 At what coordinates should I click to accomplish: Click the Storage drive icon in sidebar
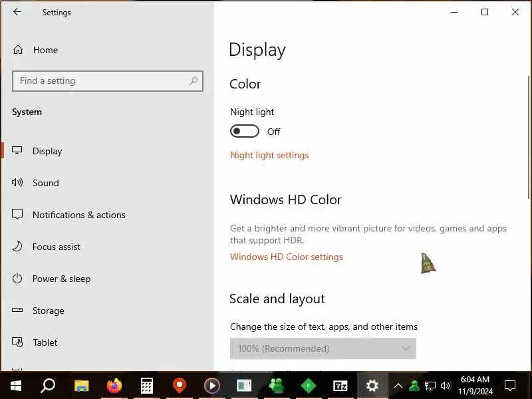tap(17, 310)
